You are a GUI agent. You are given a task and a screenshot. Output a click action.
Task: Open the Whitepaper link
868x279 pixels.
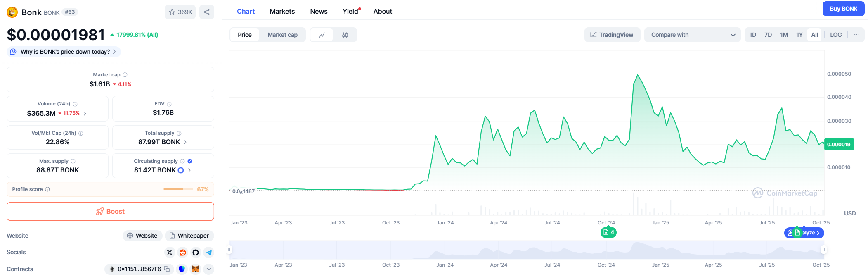[x=189, y=236]
